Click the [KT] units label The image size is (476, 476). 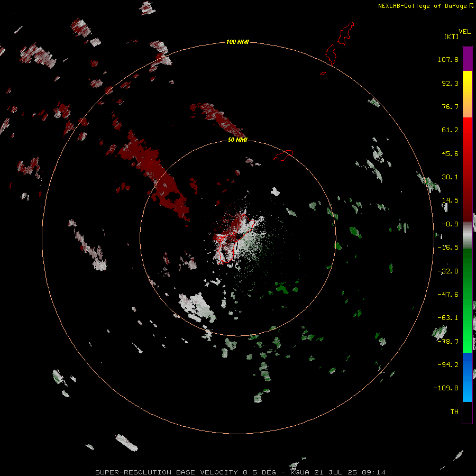click(452, 36)
